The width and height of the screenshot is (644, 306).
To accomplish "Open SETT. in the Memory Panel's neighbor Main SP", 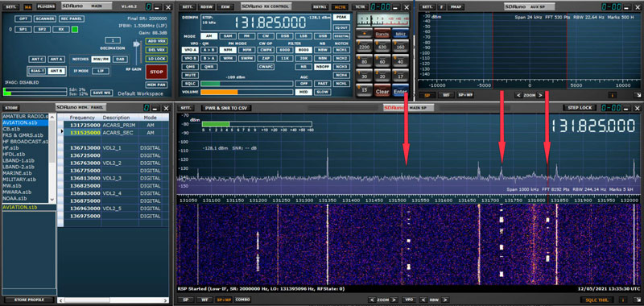I will 185,108.
